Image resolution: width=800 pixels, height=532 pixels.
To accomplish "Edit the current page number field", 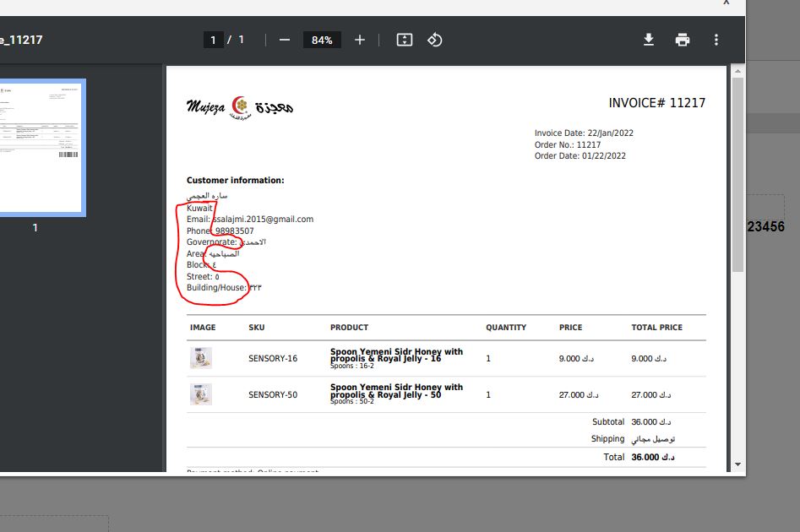I will pyautogui.click(x=213, y=40).
